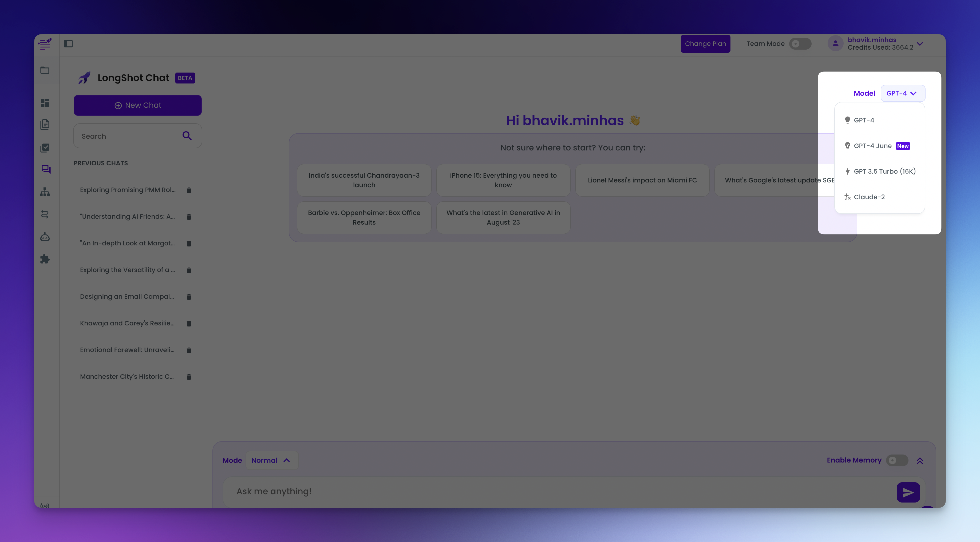Delete the 'An In-depth Look at Margot...' chat

pos(189,244)
